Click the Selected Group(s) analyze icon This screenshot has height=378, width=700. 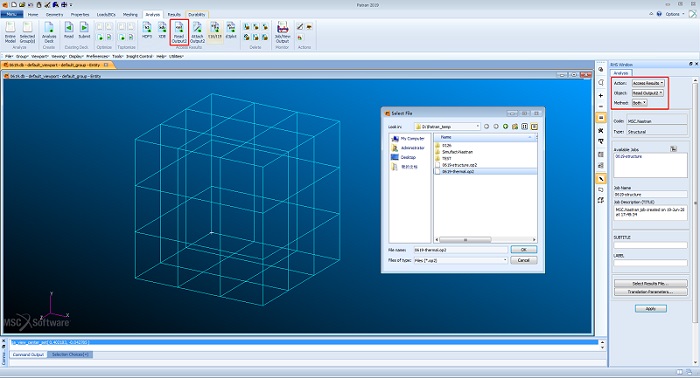(27, 32)
